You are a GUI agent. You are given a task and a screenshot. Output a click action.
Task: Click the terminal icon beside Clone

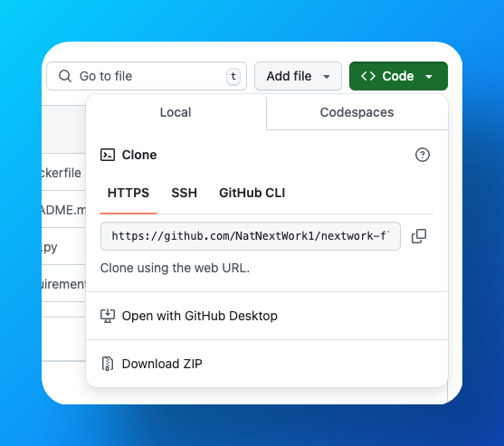tap(108, 155)
